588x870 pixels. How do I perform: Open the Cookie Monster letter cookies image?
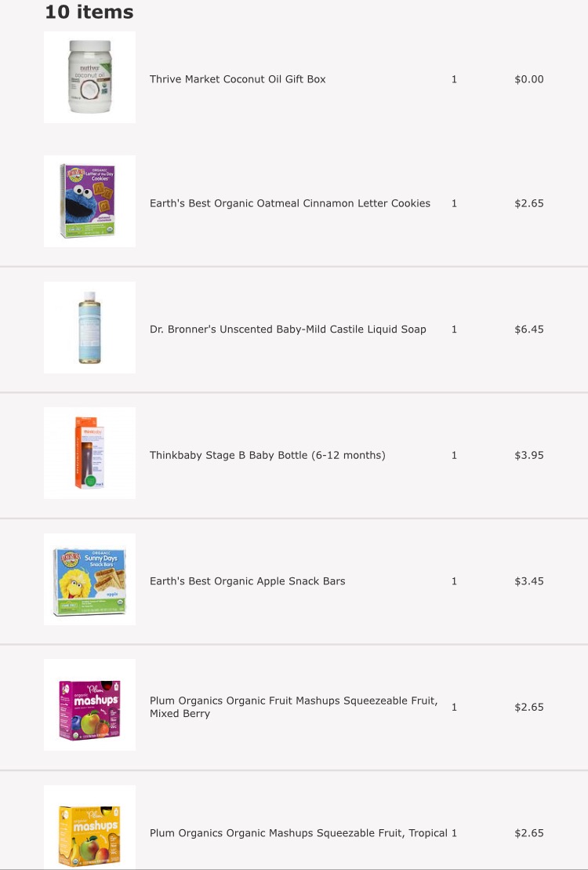[x=89, y=201]
